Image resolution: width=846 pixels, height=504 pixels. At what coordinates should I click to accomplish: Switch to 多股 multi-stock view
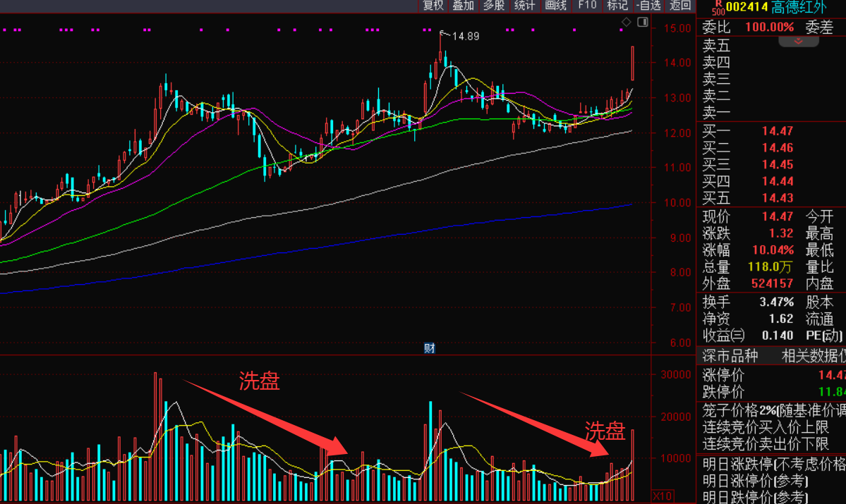tap(494, 6)
